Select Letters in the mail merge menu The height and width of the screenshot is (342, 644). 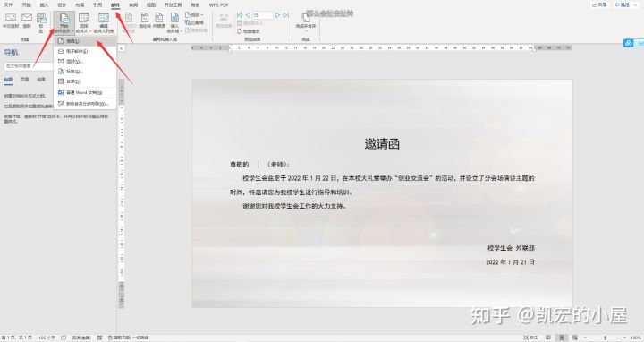click(85, 41)
